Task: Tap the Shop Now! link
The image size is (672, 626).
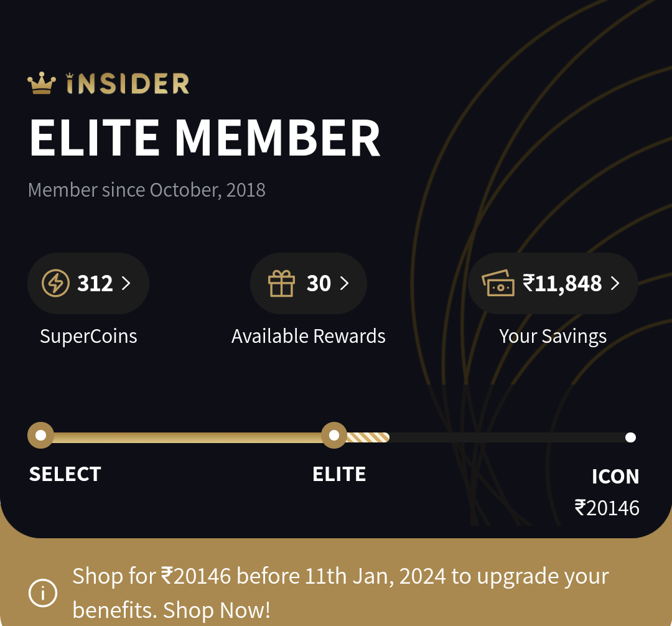Action: click(217, 610)
